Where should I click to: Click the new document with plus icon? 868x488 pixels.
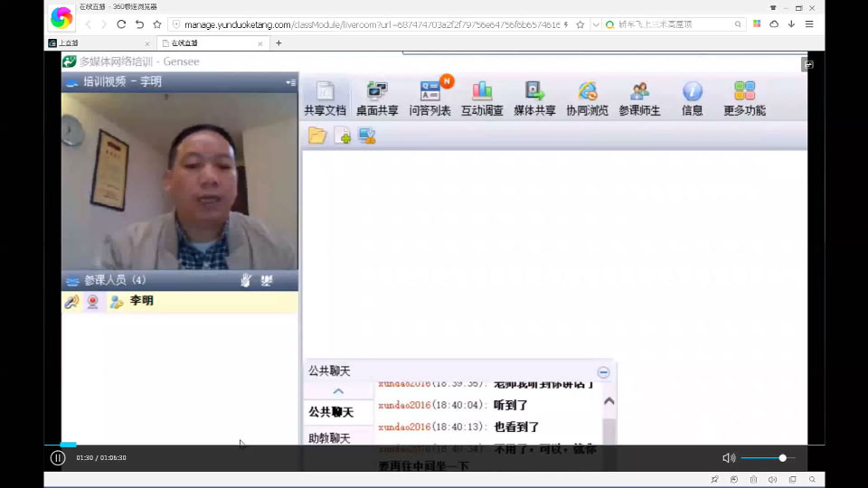pos(342,136)
